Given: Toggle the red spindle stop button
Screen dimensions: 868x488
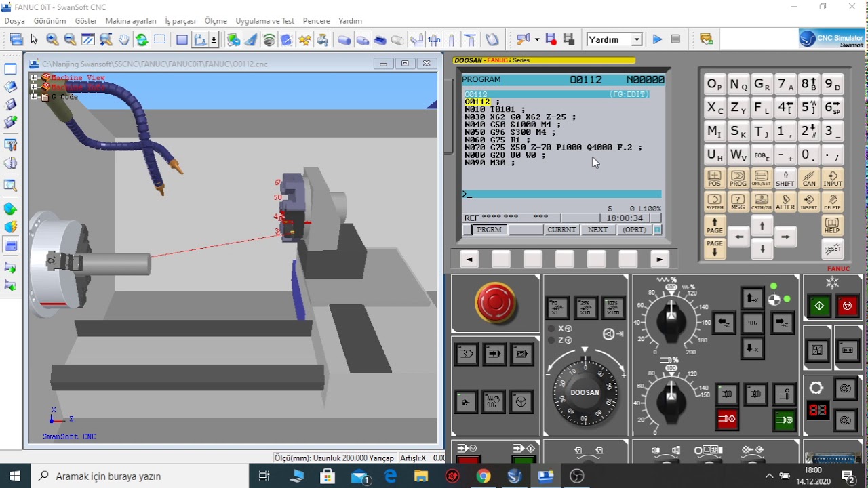Looking at the screenshot, I should tap(728, 420).
